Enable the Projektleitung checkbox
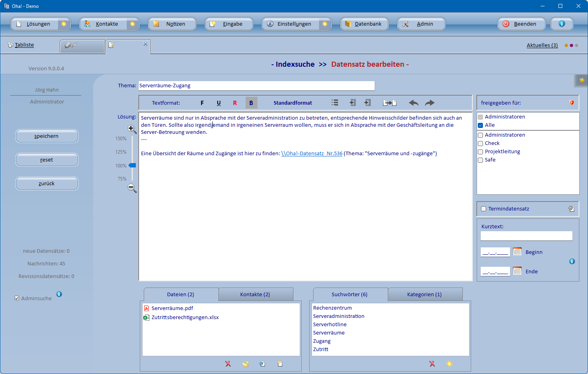The image size is (588, 374). [481, 152]
